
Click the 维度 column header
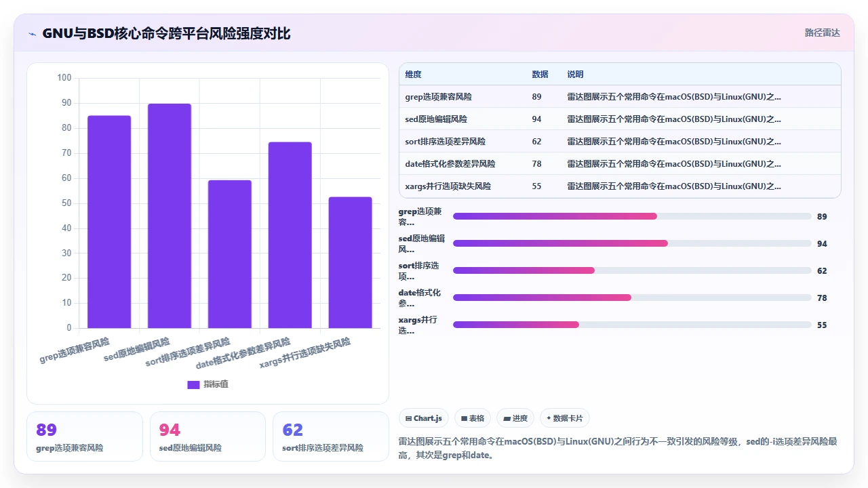coord(413,75)
